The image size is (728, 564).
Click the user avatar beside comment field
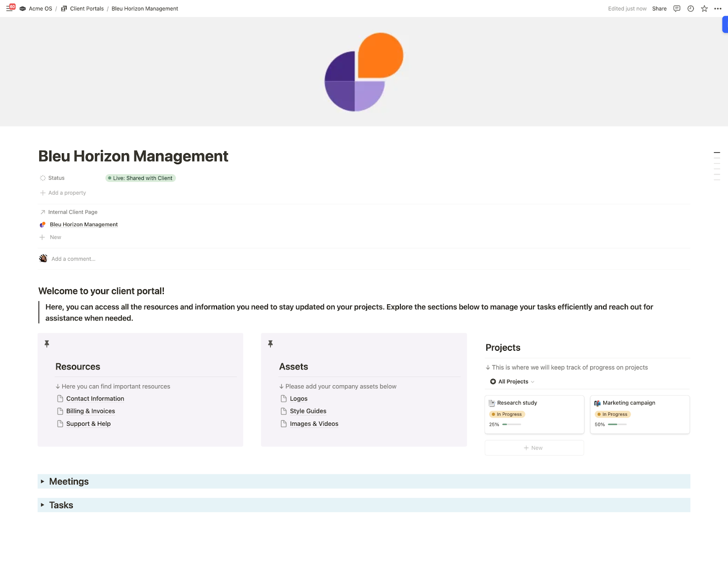point(43,258)
